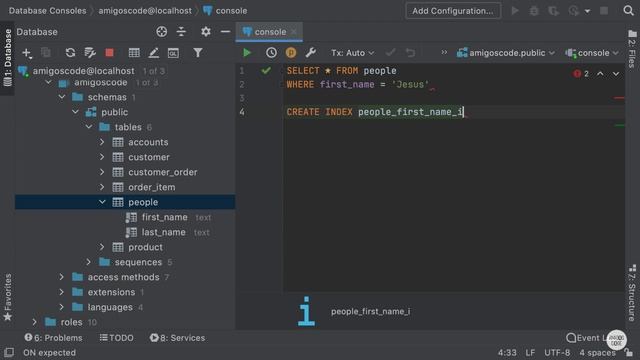Open the 2: Files side tab
Viewport: 640px width, 360px height.
632,48
